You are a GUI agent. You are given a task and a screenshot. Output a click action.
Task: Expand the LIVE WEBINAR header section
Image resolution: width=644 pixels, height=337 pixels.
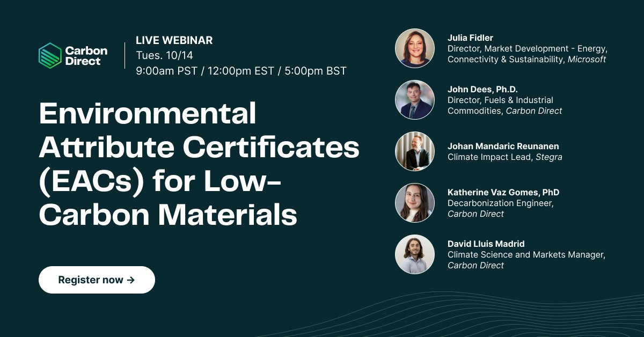tap(174, 40)
